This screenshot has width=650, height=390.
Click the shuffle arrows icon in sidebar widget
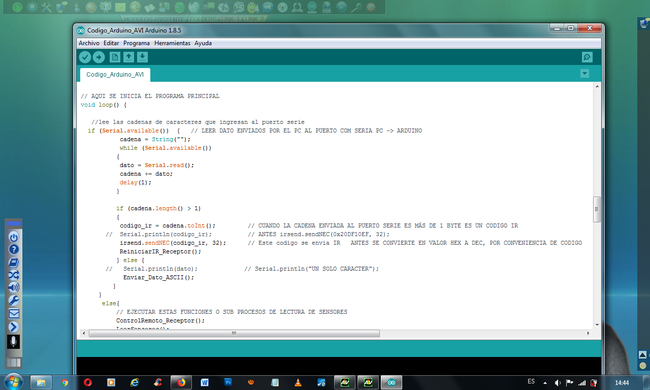point(14,275)
